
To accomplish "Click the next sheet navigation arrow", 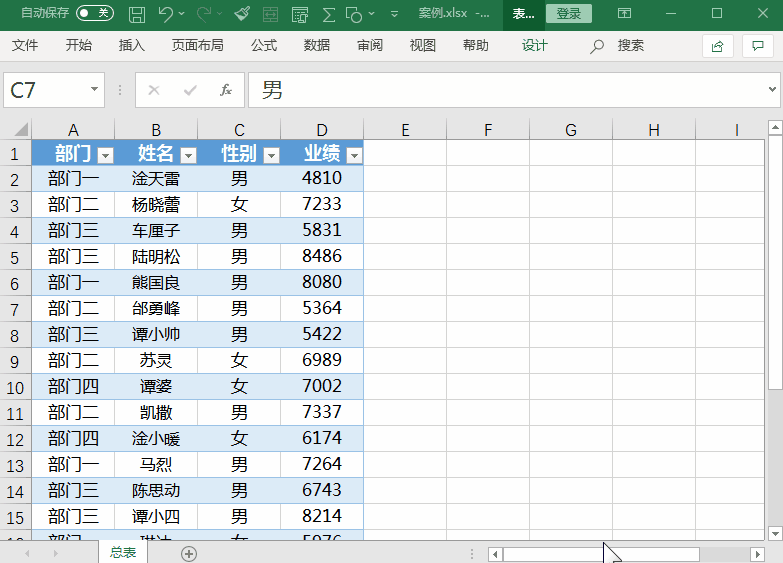I will [55, 554].
